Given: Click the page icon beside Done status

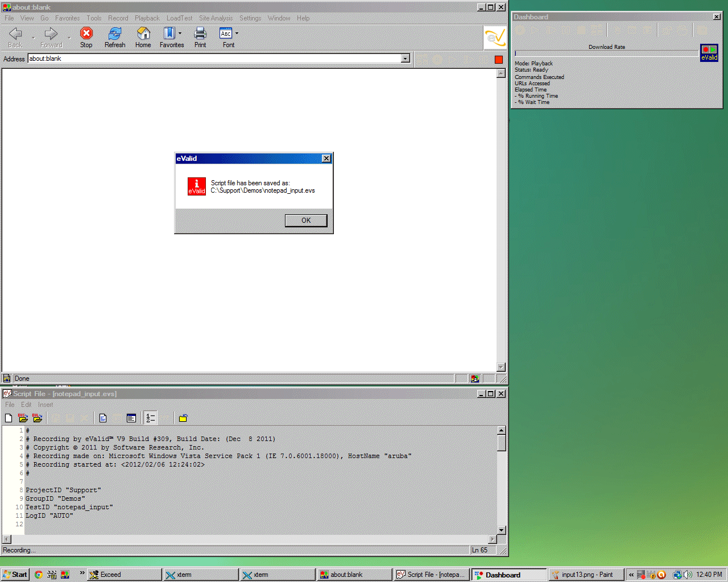Looking at the screenshot, I should coord(7,379).
